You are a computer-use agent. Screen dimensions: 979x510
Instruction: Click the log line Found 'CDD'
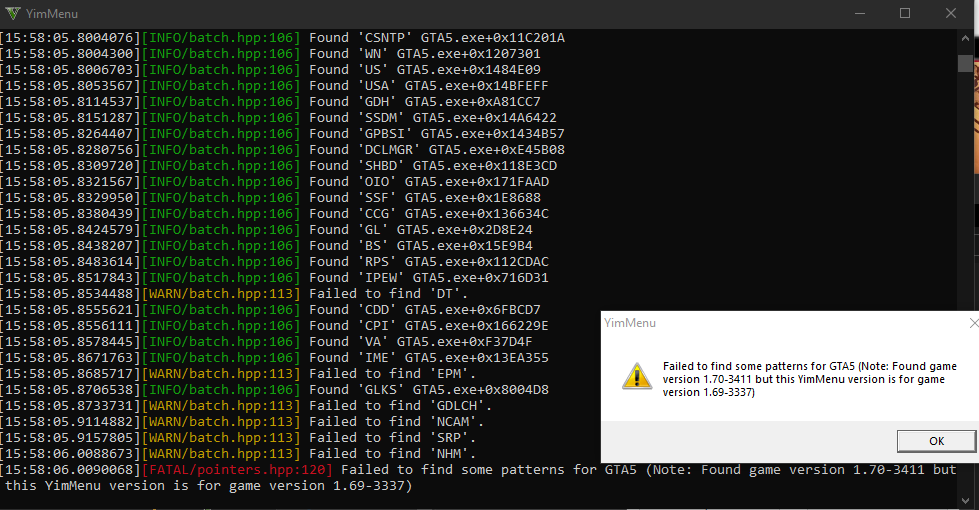pyautogui.click(x=270, y=310)
